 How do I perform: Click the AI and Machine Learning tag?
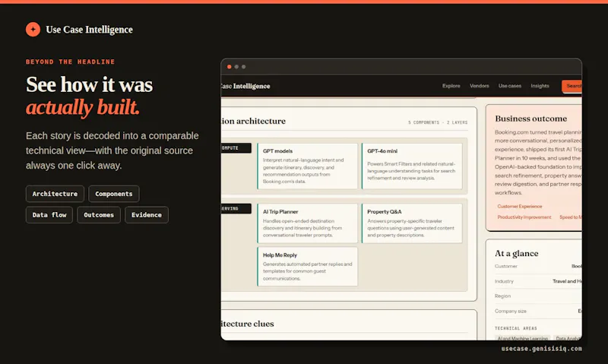523,338
